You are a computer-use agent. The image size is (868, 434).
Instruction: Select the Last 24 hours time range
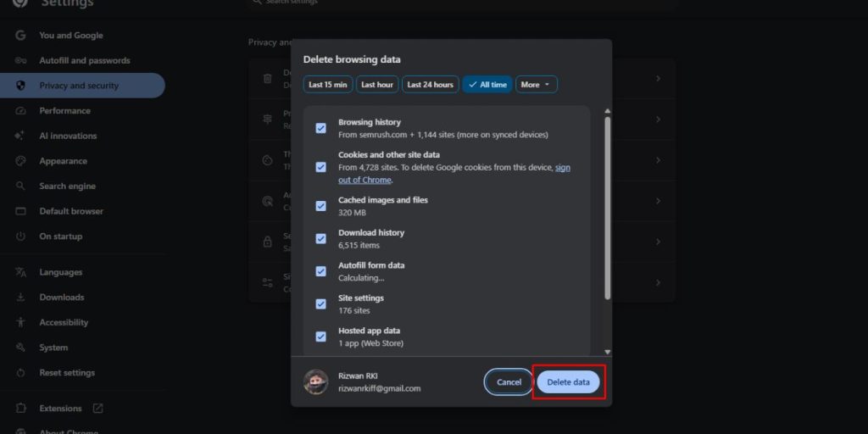[430, 85]
